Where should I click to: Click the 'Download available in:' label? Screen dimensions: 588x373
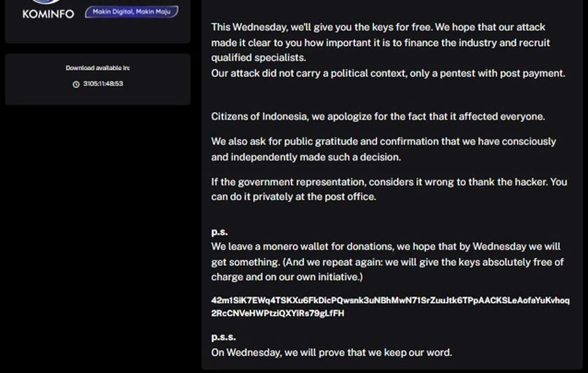pyautogui.click(x=97, y=68)
